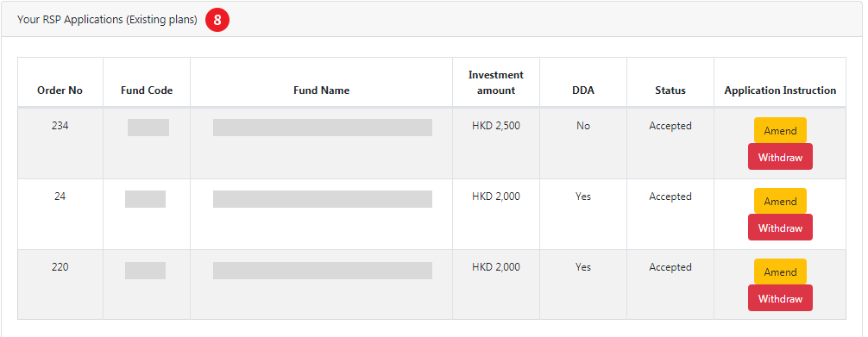This screenshot has height=337, width=868.
Task: Click the Application Instruction column header
Action: click(x=780, y=90)
